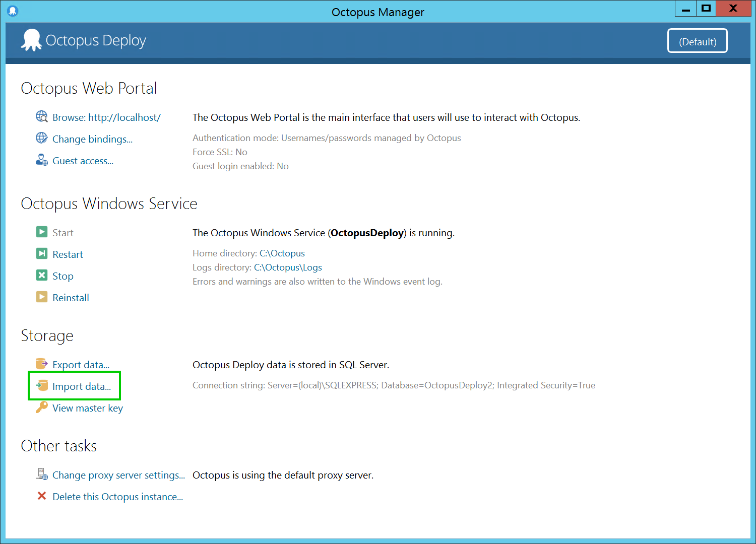Select Delete this Octopus instance...
Screen dimensions: 756x544
[x=117, y=497]
